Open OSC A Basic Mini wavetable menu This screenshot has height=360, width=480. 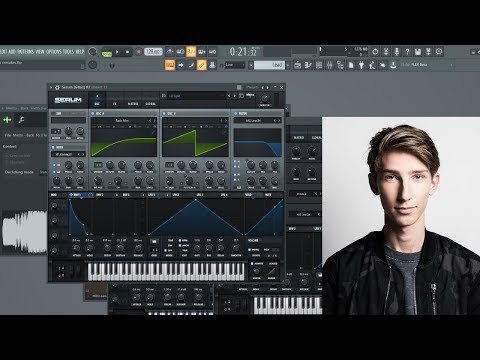122,121
